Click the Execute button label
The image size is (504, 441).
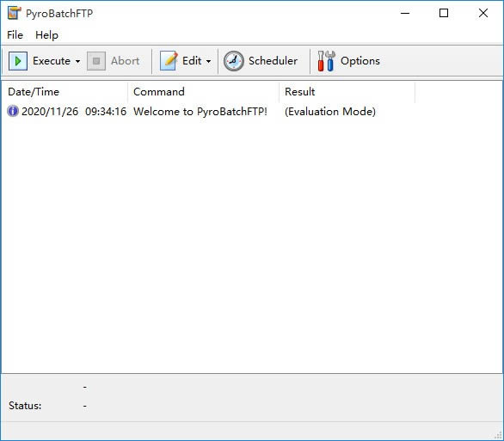coord(52,61)
